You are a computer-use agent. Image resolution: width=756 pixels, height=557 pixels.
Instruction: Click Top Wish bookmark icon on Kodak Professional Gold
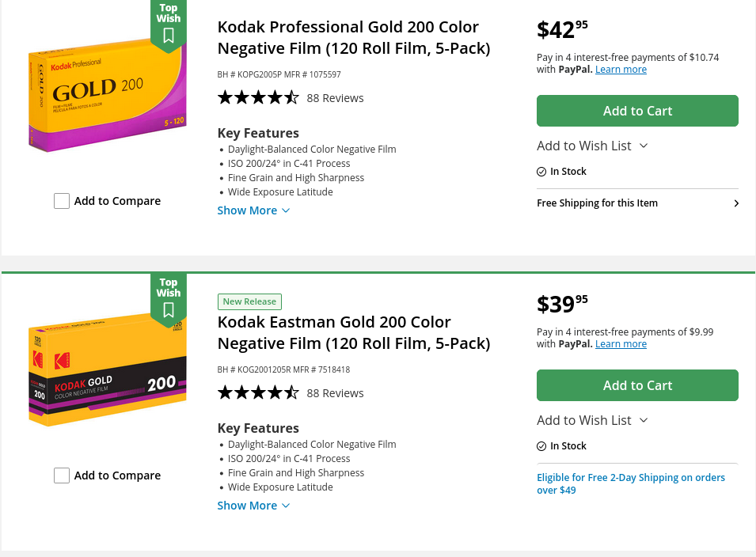(169, 36)
